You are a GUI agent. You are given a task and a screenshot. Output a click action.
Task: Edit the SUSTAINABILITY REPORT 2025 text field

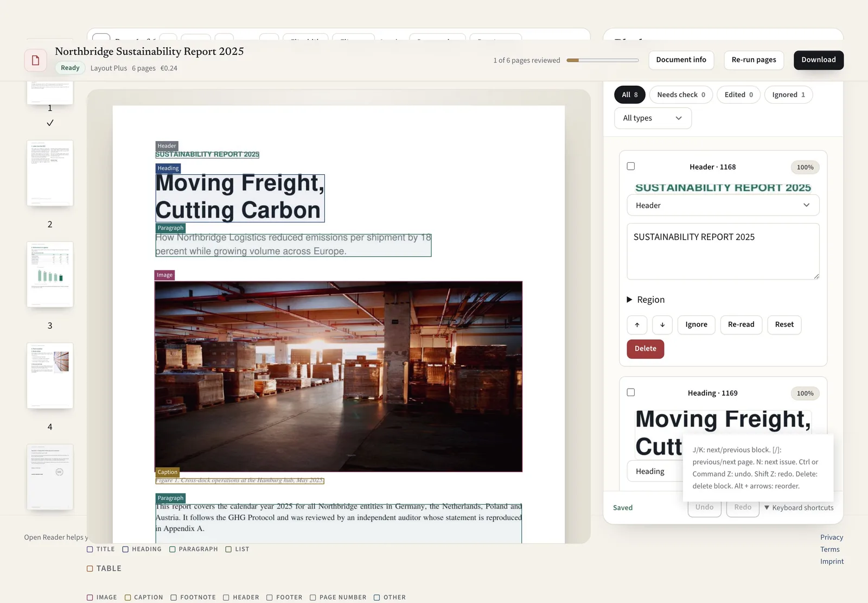pos(723,251)
